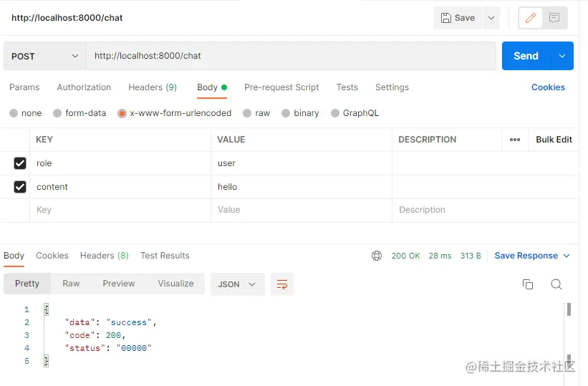Click the globe network information icon

(x=377, y=256)
